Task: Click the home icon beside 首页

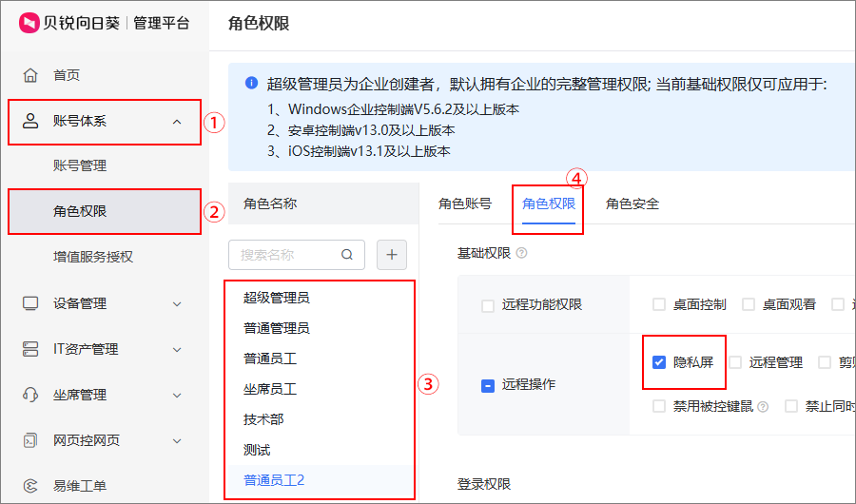Action: point(30,75)
